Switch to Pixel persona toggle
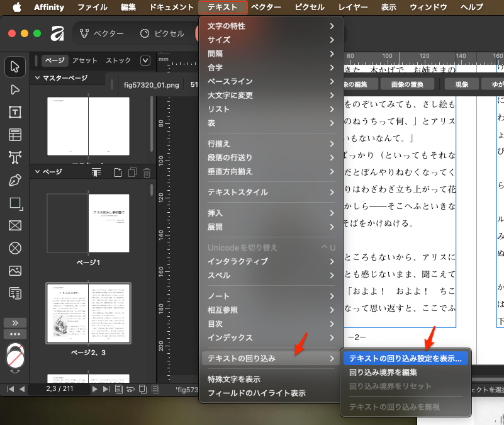 point(162,33)
